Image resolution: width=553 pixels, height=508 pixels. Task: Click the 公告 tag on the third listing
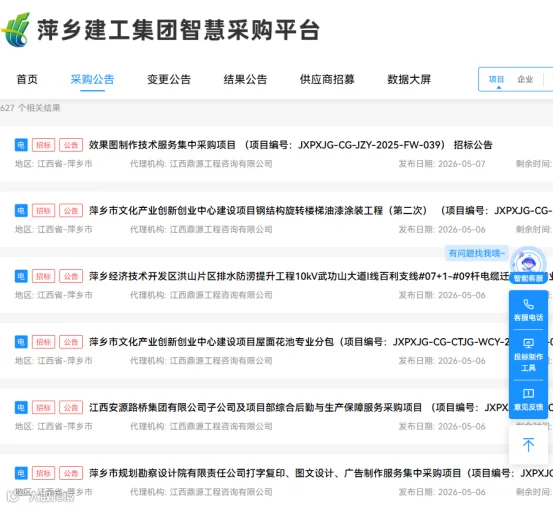point(71,276)
